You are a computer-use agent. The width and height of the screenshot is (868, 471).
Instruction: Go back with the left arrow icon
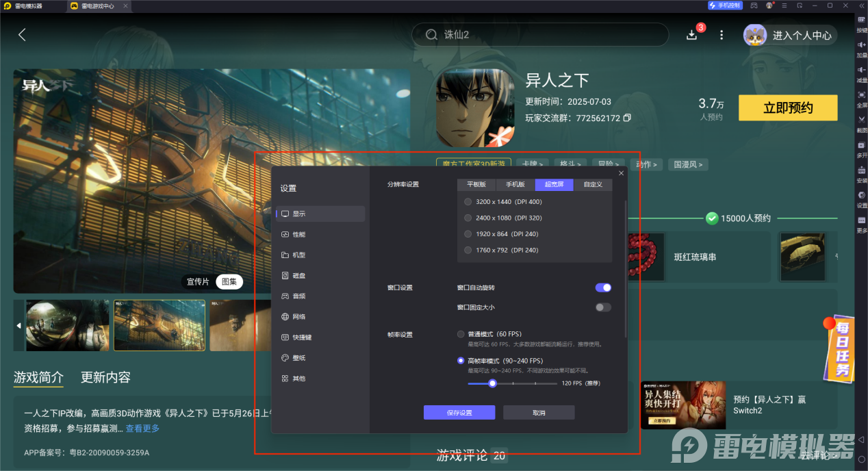click(x=22, y=35)
